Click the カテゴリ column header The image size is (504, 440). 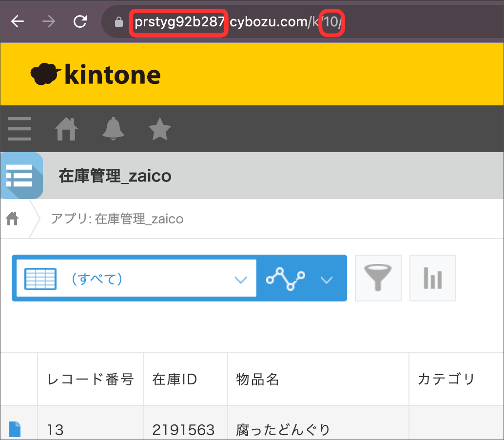tap(456, 379)
